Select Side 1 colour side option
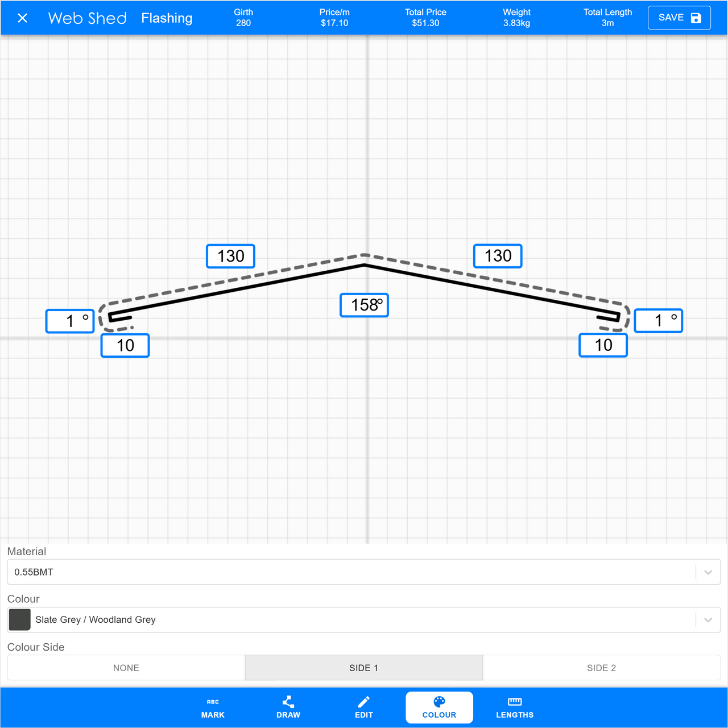The image size is (728, 728). pyautogui.click(x=364, y=668)
